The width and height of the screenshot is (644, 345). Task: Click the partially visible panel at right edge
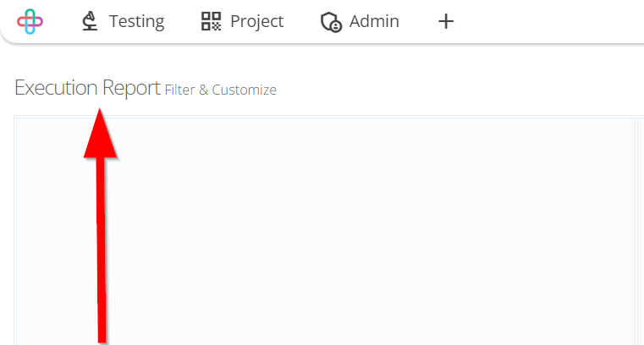click(641, 232)
